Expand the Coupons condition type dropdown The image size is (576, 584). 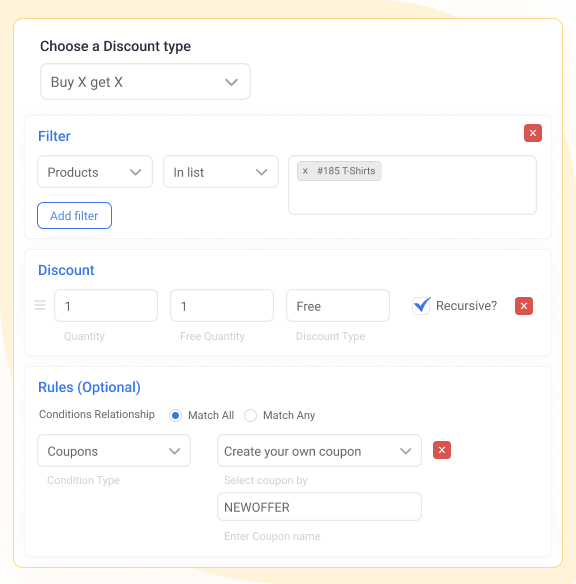(x=114, y=451)
